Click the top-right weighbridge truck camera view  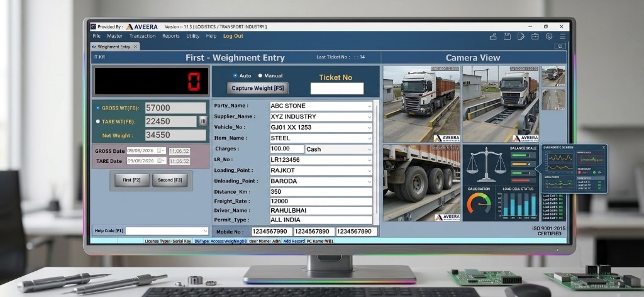[501, 104]
